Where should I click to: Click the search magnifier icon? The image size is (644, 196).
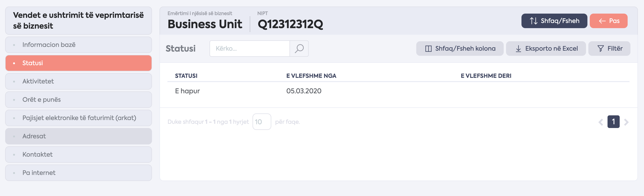tap(299, 48)
